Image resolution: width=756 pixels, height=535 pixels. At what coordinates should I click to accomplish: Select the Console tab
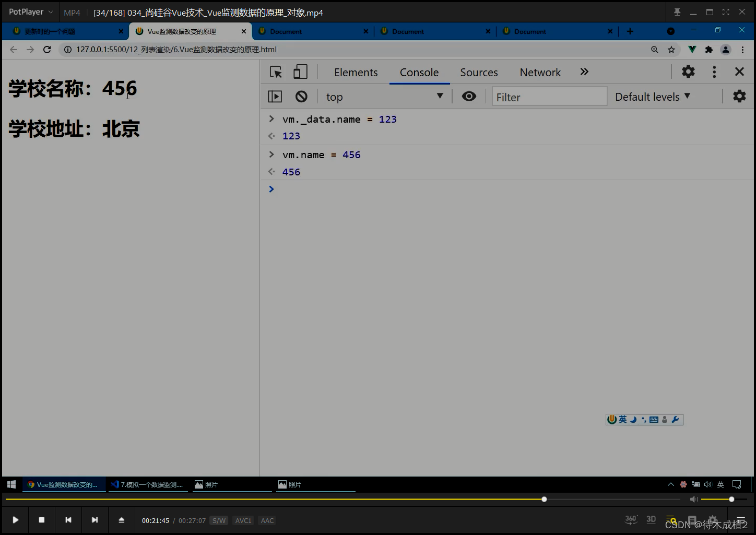(419, 73)
